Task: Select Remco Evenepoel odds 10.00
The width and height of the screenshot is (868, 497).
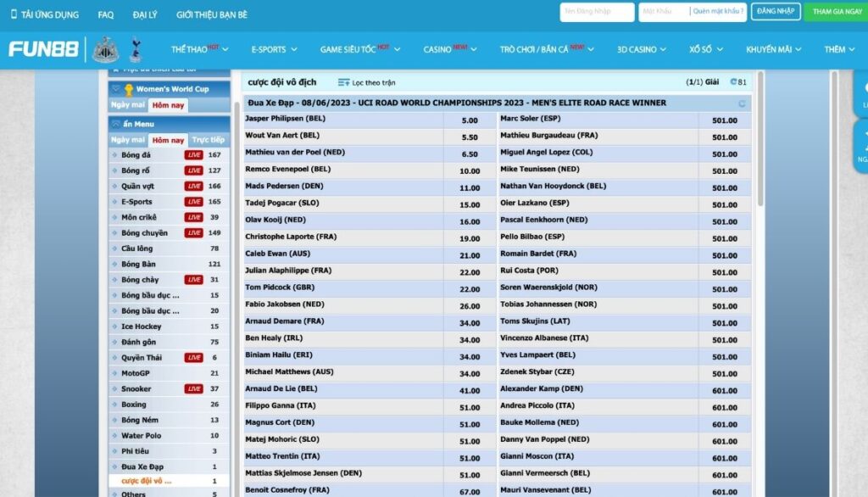Action: coord(470,171)
